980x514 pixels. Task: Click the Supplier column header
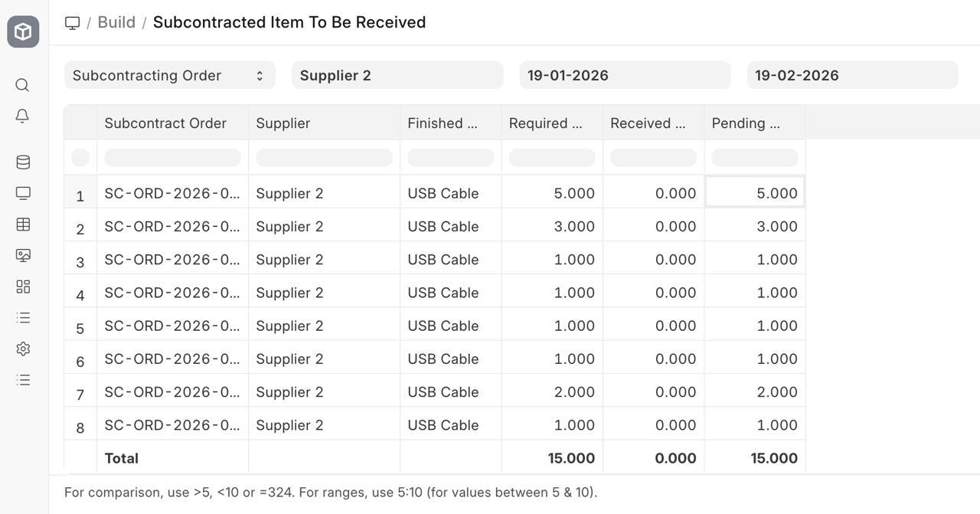point(283,123)
